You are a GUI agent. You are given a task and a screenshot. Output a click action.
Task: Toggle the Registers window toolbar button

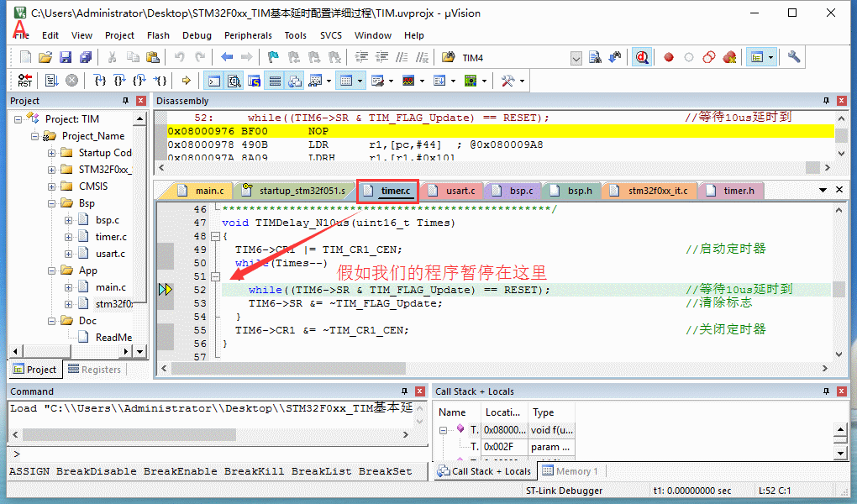coord(275,81)
